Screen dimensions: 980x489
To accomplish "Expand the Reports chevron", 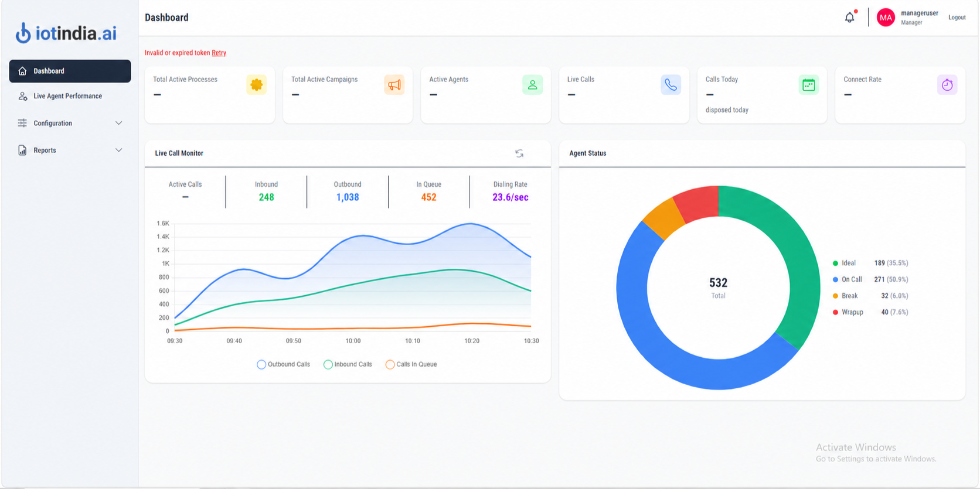I will point(118,151).
